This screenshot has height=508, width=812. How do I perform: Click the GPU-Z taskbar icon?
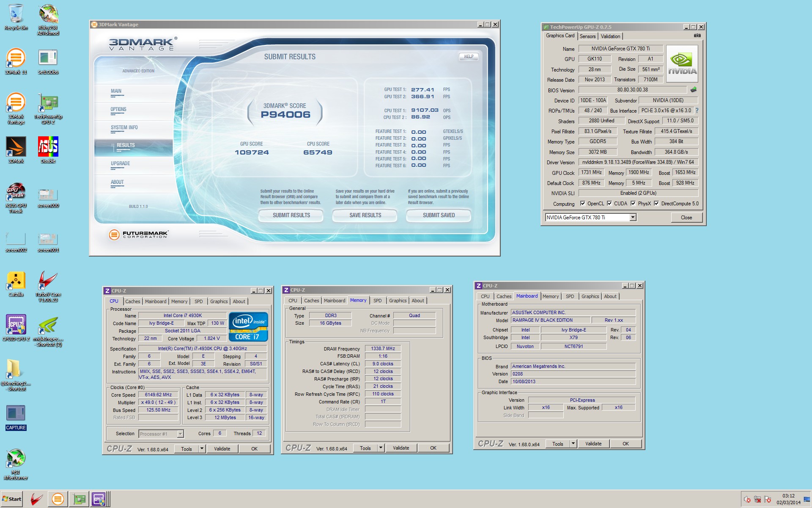point(79,499)
